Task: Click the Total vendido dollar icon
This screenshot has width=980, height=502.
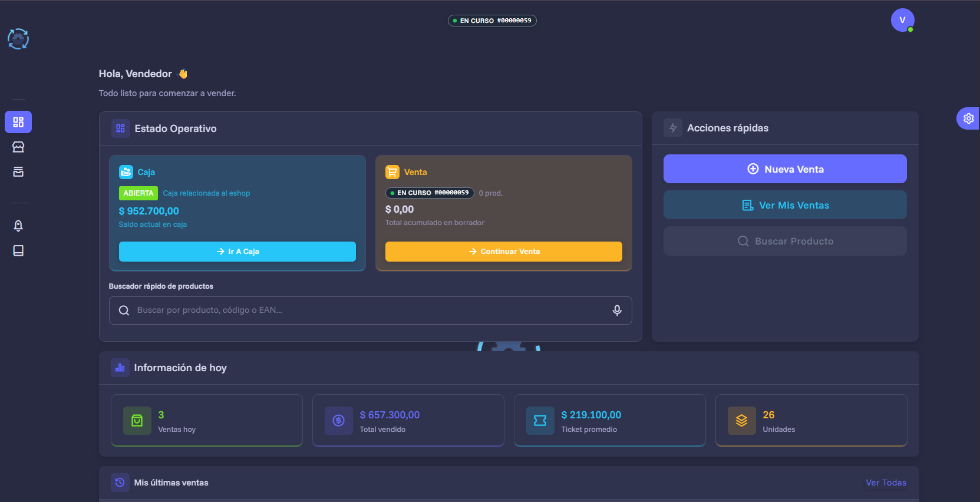Action: 339,421
